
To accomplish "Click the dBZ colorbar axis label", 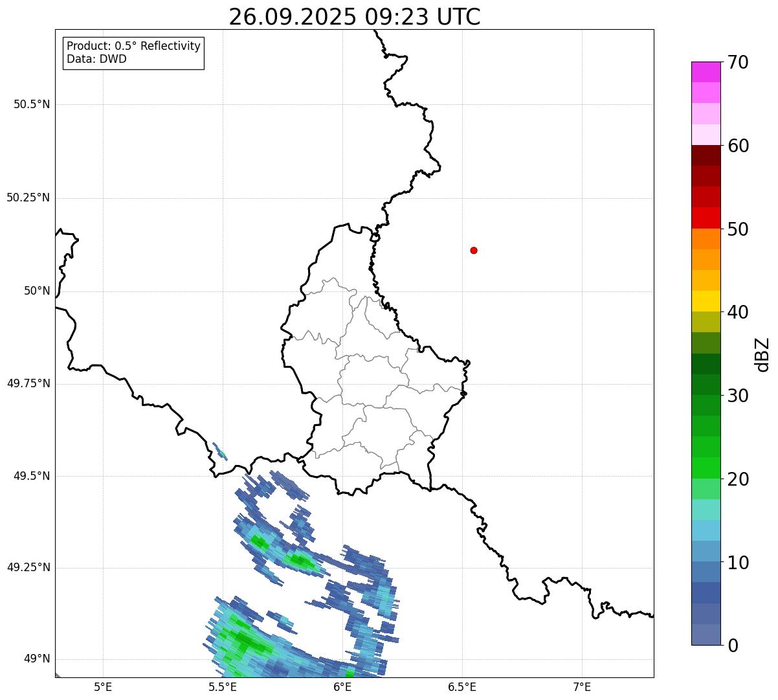I will pyautogui.click(x=762, y=354).
